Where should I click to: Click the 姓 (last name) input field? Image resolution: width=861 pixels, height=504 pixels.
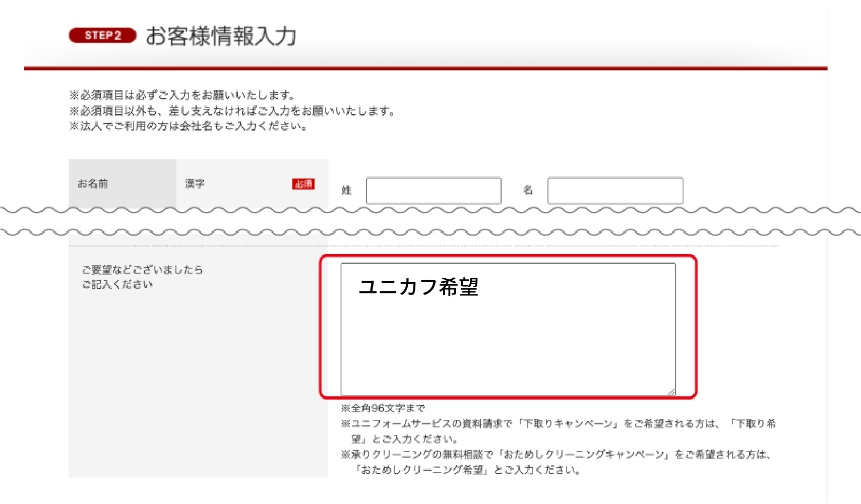[x=434, y=191]
